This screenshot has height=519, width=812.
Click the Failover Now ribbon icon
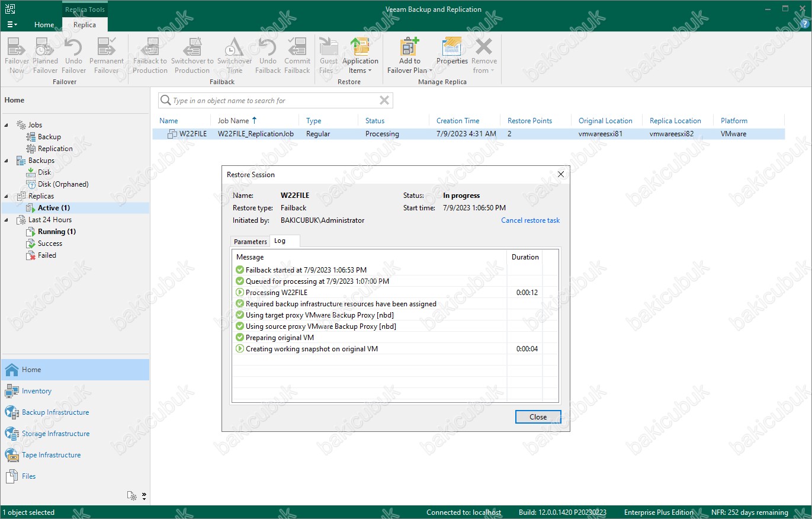pyautogui.click(x=17, y=56)
